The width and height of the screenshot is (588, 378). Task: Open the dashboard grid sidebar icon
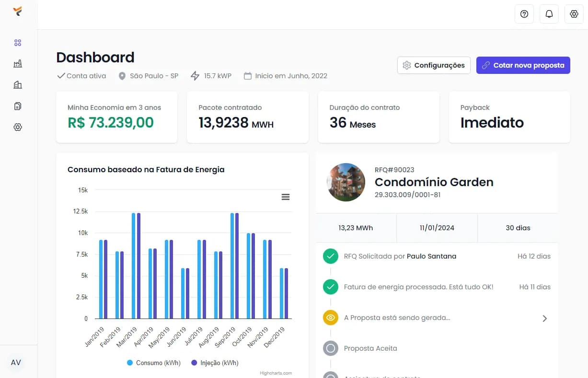[18, 43]
